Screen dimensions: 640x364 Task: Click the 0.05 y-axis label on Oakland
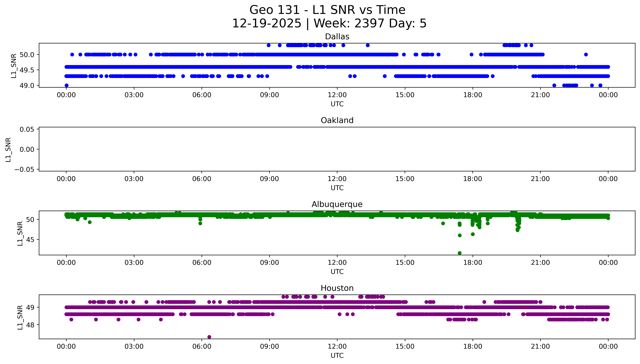coord(27,129)
